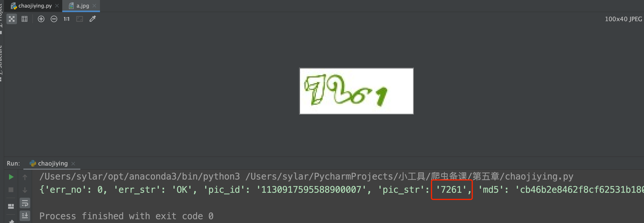Click the captcha image preview
Image resolution: width=644 pixels, height=223 pixels.
pyautogui.click(x=356, y=91)
